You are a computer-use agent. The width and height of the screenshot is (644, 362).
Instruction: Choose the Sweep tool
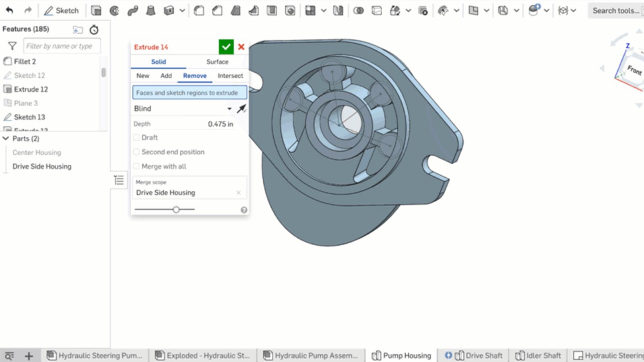point(132,11)
